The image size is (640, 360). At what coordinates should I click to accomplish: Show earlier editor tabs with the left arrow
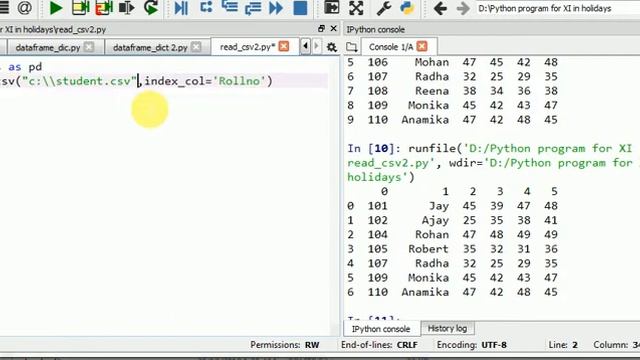point(305,46)
